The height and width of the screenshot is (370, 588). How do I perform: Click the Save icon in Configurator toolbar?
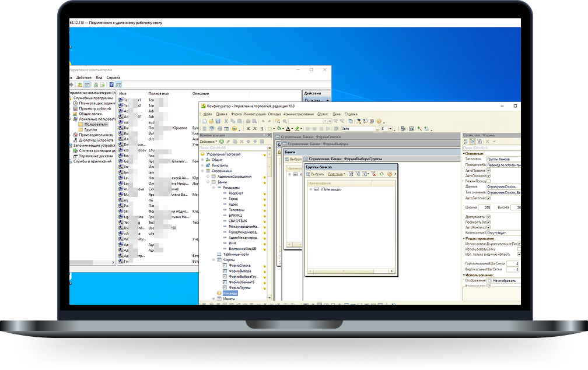(218, 121)
